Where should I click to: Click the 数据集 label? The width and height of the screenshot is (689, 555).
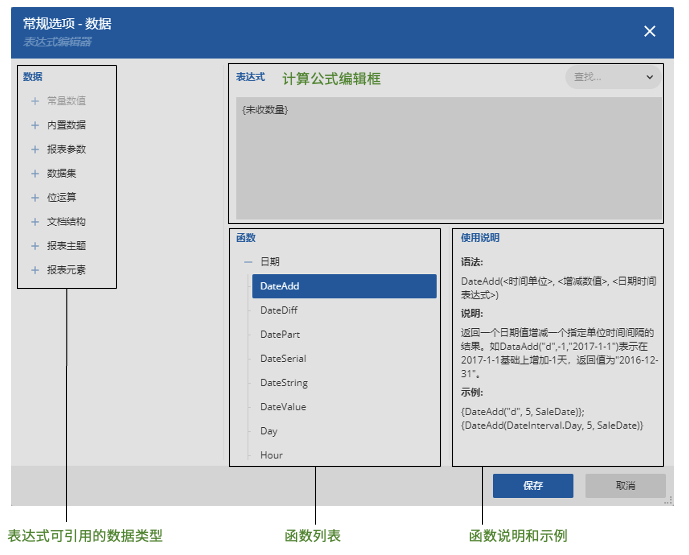tap(62, 174)
